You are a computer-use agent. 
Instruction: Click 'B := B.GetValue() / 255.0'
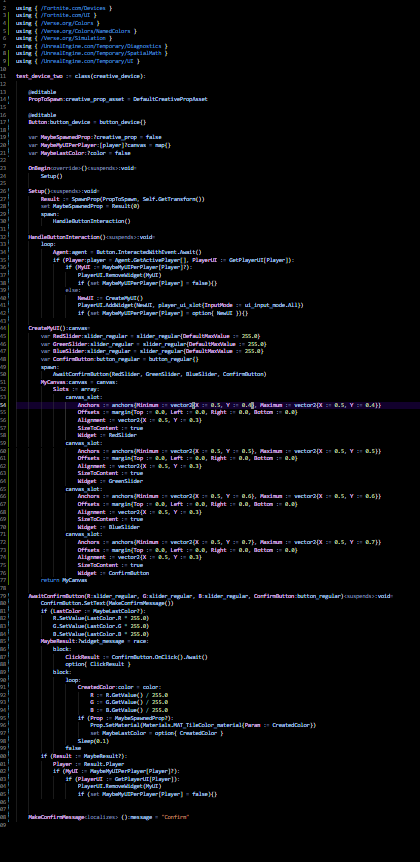coord(129,710)
